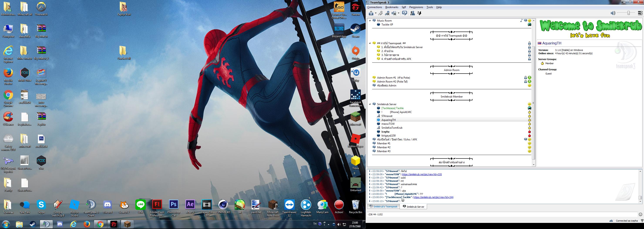Select user SmileKraTomKrub
644x229 pixels.
click(x=392, y=128)
